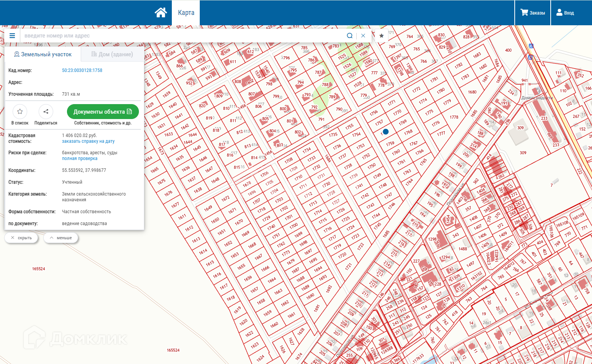The width and height of the screenshot is (592, 364).
Task: Click the share icon button
Action: (46, 111)
